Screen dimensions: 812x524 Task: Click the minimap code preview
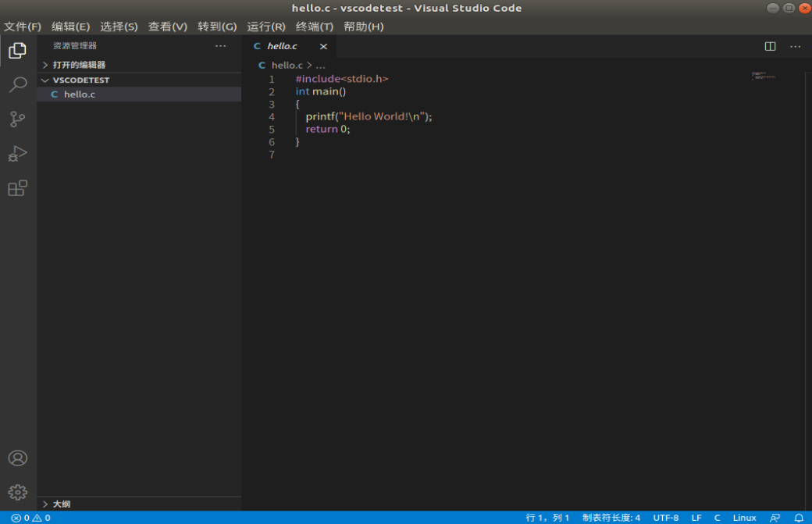point(764,76)
